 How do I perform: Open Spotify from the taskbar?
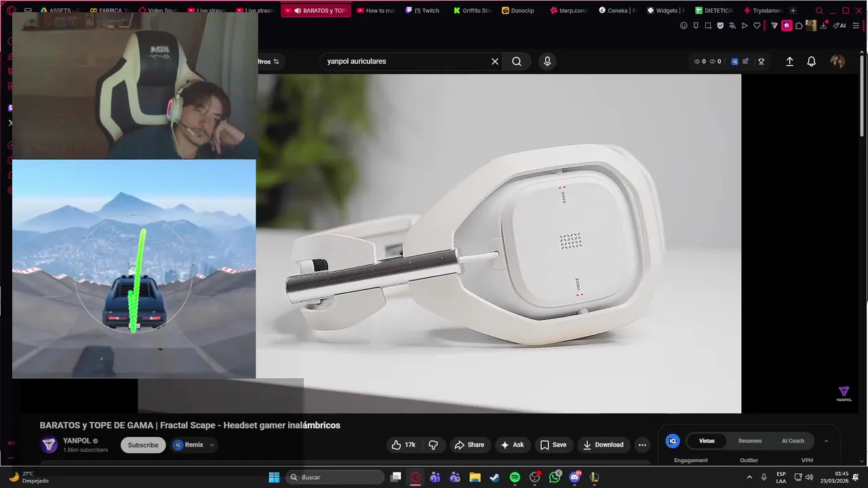point(515,477)
